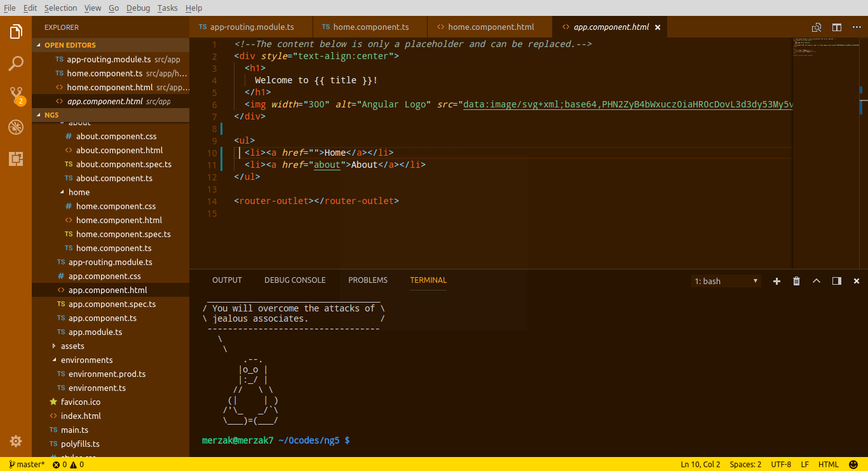Viewport: 868px width, 471px height.
Task: Click LF end-of-line status item
Action: click(x=804, y=465)
